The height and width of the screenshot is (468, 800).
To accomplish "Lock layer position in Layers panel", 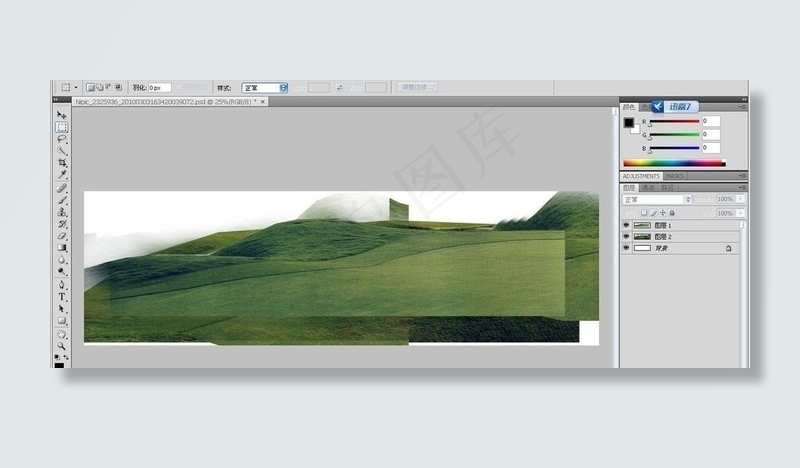I will coord(663,213).
